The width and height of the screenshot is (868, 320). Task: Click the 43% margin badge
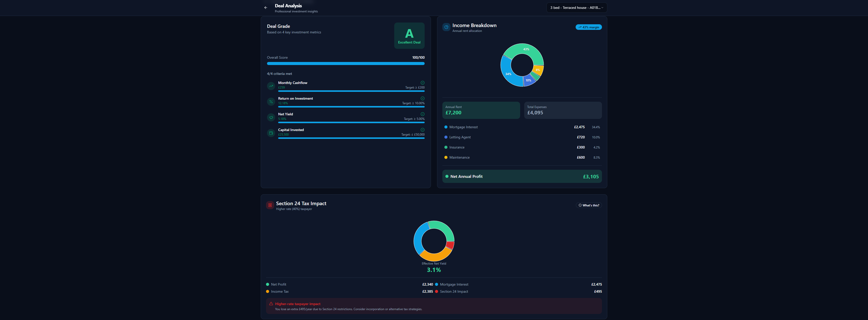click(588, 27)
